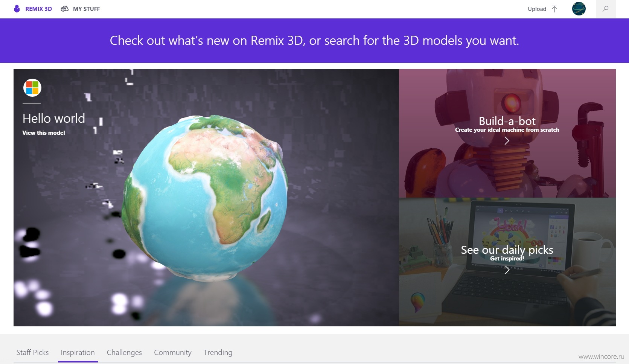Open the user profile avatar

(579, 9)
